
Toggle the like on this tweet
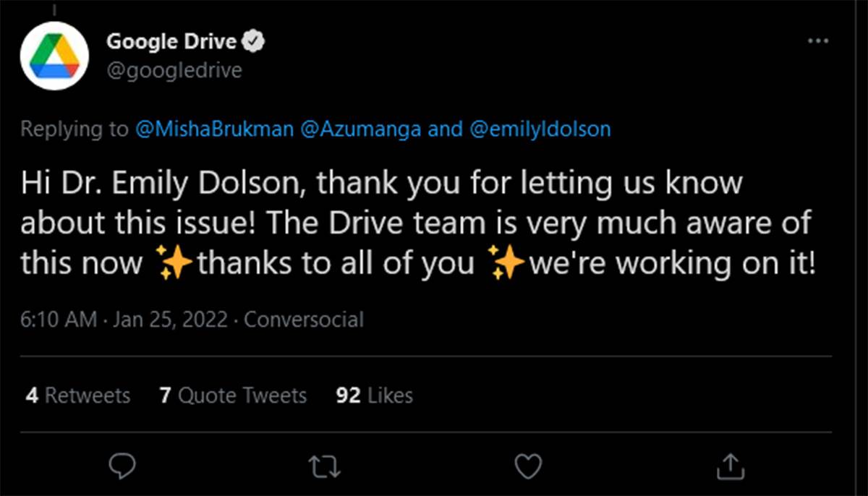528,467
